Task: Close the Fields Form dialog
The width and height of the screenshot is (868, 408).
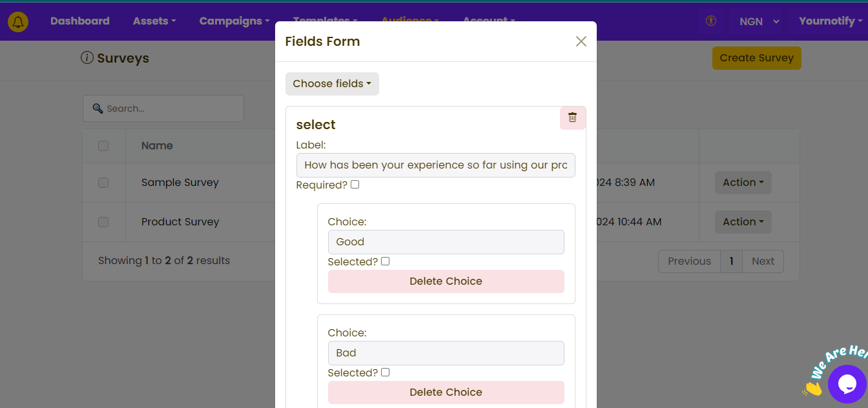Action: click(581, 41)
